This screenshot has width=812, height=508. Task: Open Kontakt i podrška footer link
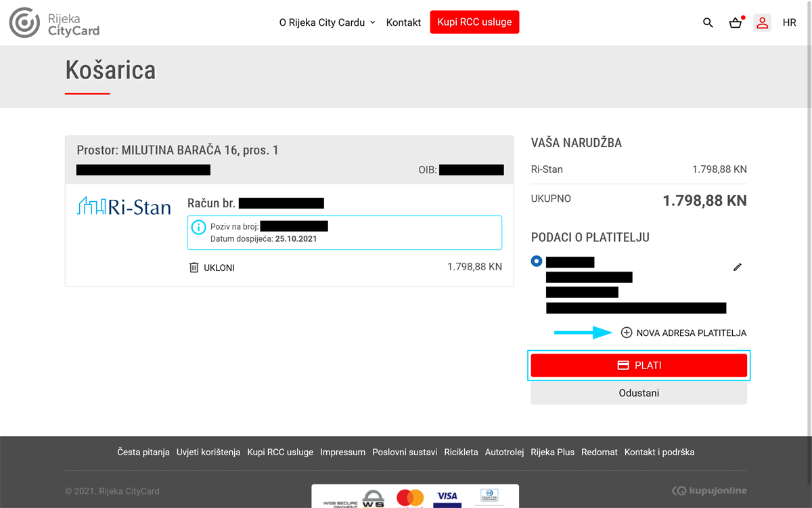[660, 452]
